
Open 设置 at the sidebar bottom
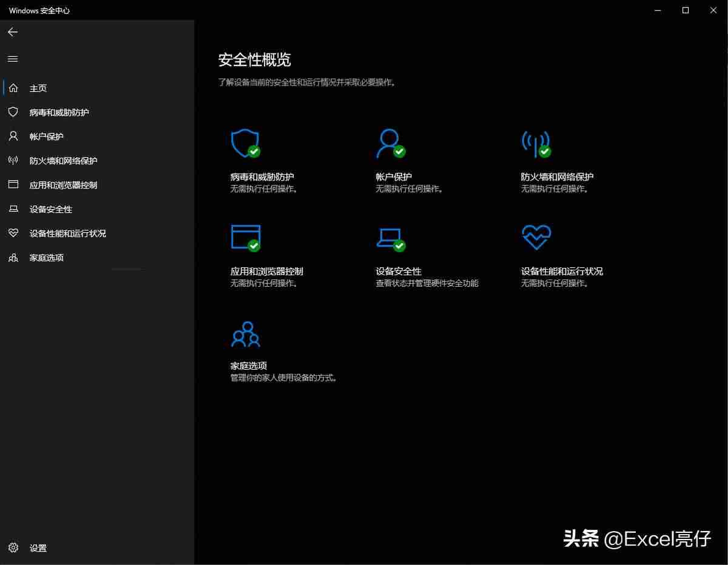[x=38, y=548]
